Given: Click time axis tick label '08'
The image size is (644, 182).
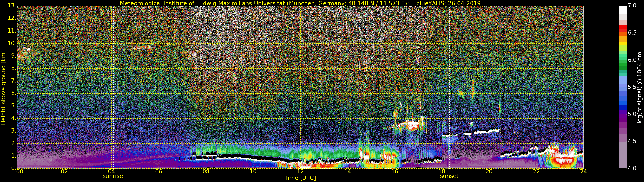Looking at the screenshot, I should tap(206, 171).
